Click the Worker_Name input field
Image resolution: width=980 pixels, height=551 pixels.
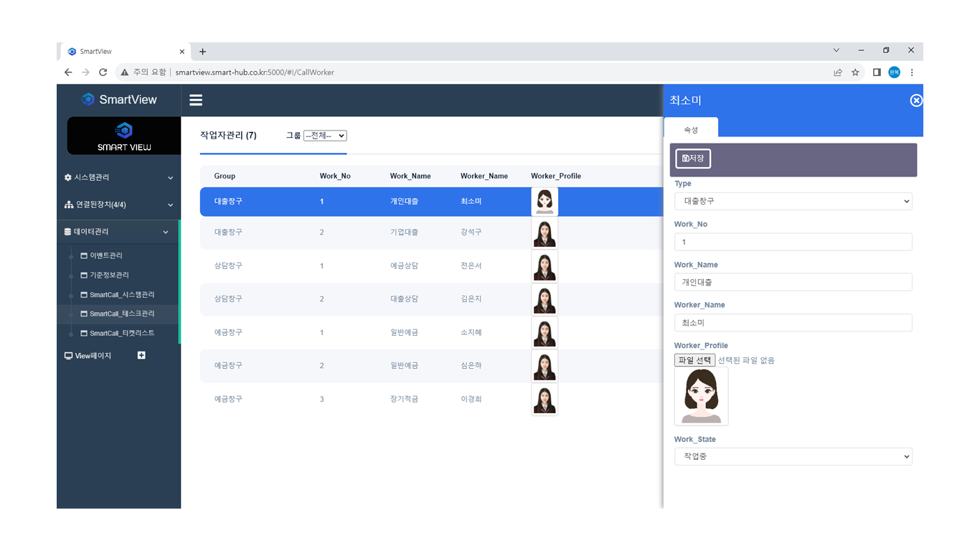tap(793, 323)
